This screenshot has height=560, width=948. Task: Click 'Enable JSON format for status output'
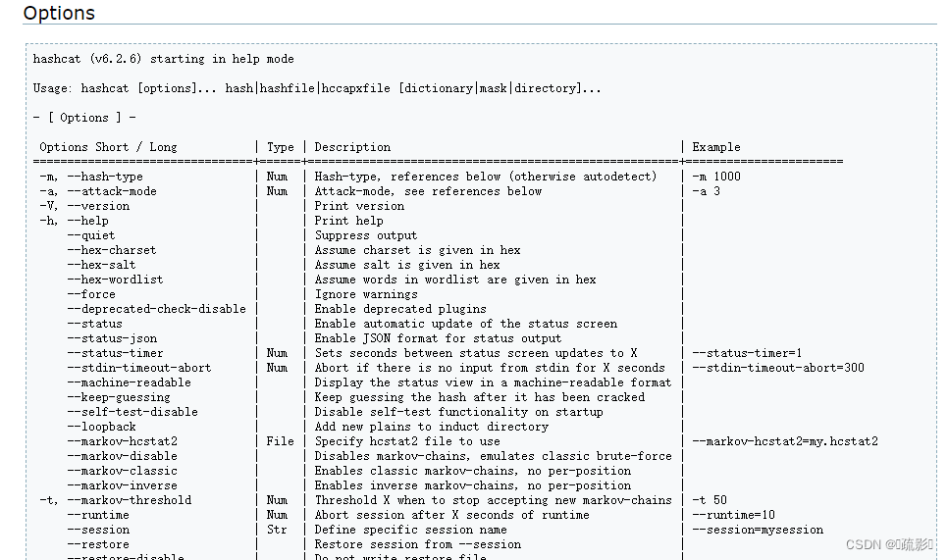click(438, 338)
